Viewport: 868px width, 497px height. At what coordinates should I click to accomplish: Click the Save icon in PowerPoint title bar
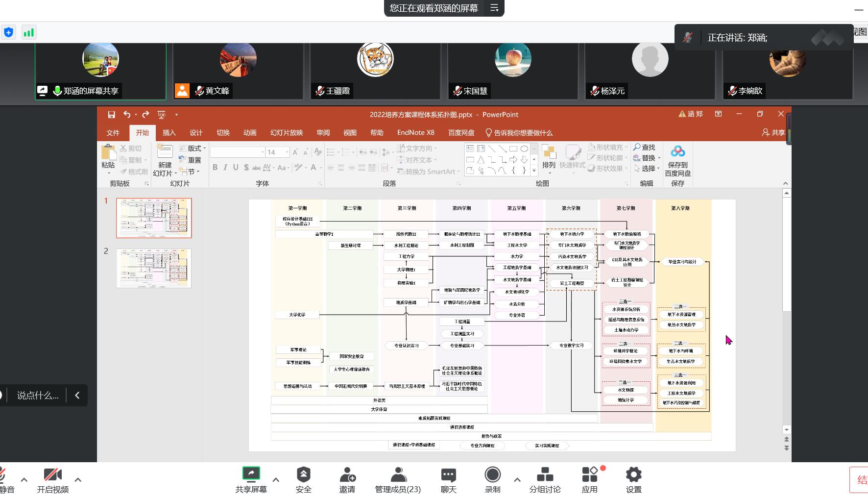coord(111,115)
